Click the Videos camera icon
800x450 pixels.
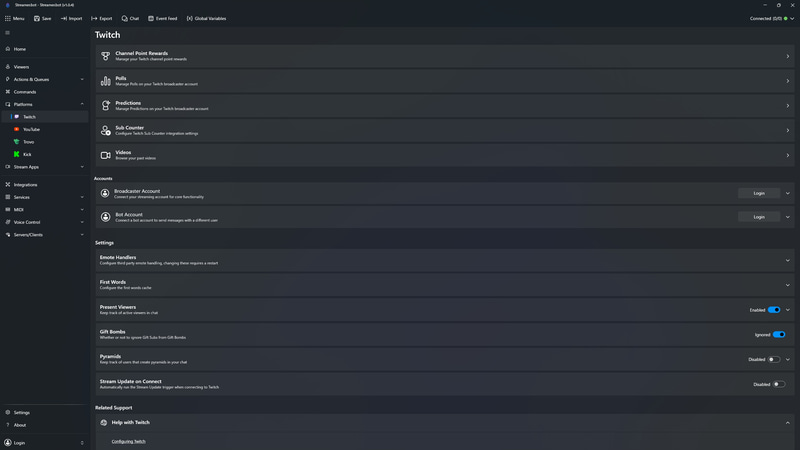click(x=105, y=155)
